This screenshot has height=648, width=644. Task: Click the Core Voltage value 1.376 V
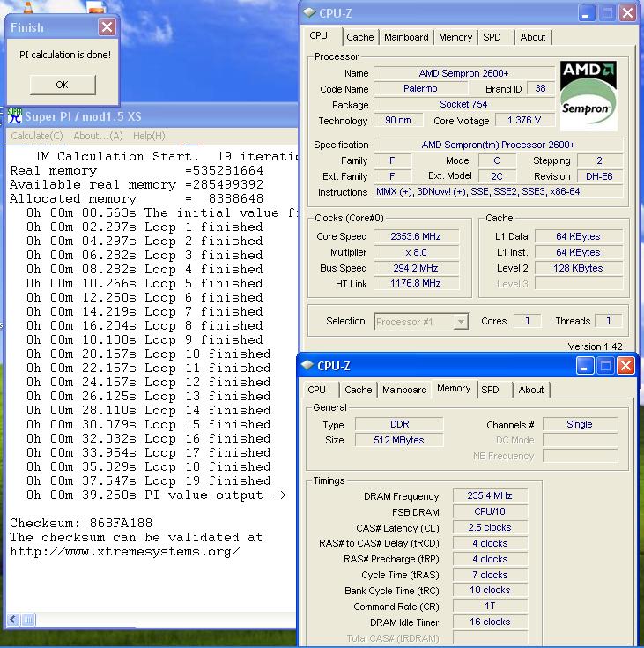[524, 120]
